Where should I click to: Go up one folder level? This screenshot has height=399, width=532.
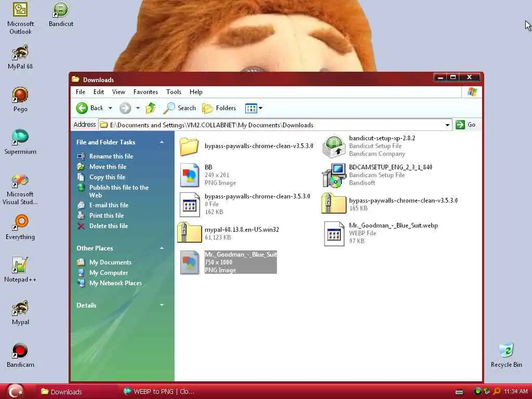tap(151, 108)
